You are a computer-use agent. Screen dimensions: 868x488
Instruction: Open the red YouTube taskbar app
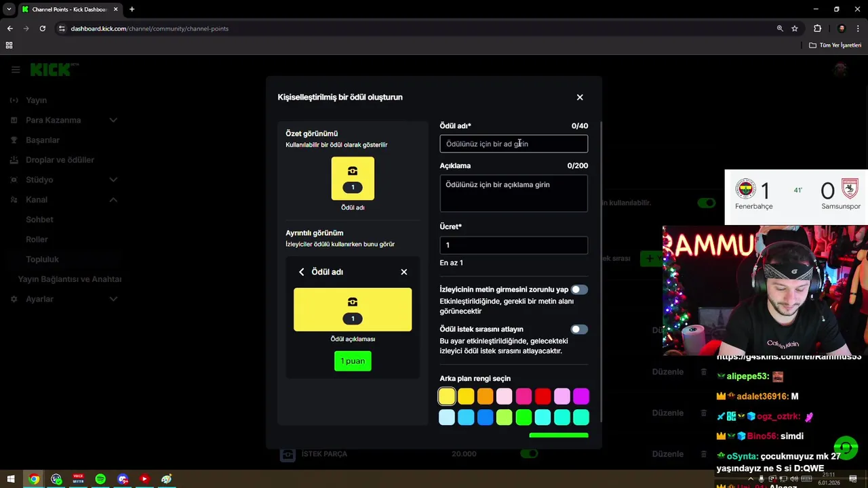(144, 479)
